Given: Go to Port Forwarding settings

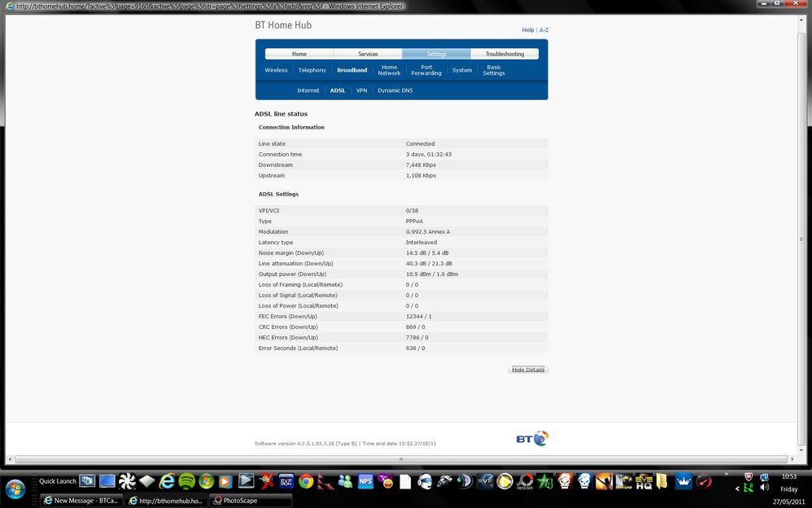Looking at the screenshot, I should click(426, 70).
